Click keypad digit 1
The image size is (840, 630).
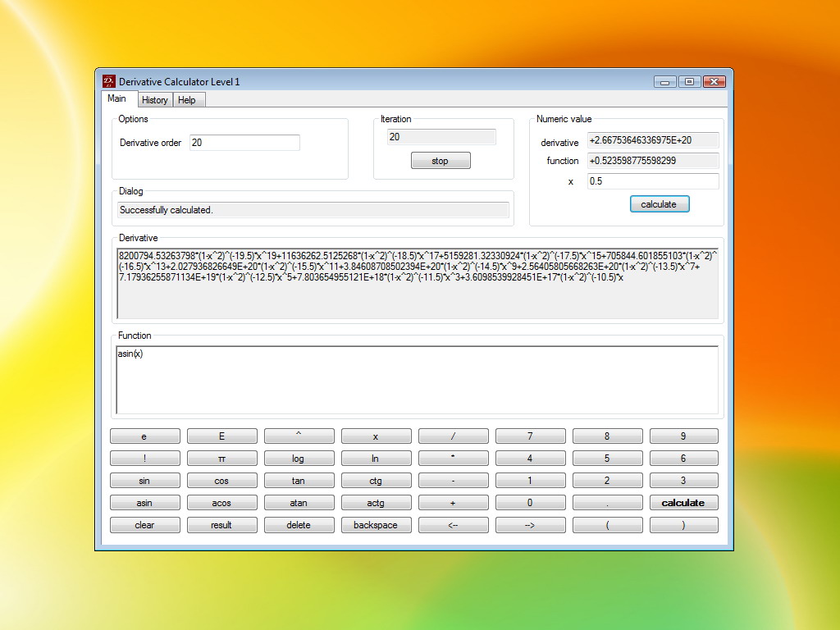(x=531, y=481)
